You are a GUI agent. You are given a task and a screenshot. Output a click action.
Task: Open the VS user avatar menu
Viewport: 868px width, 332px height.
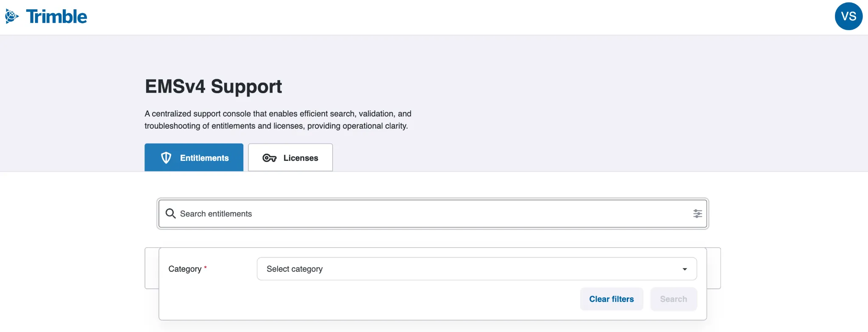point(849,17)
